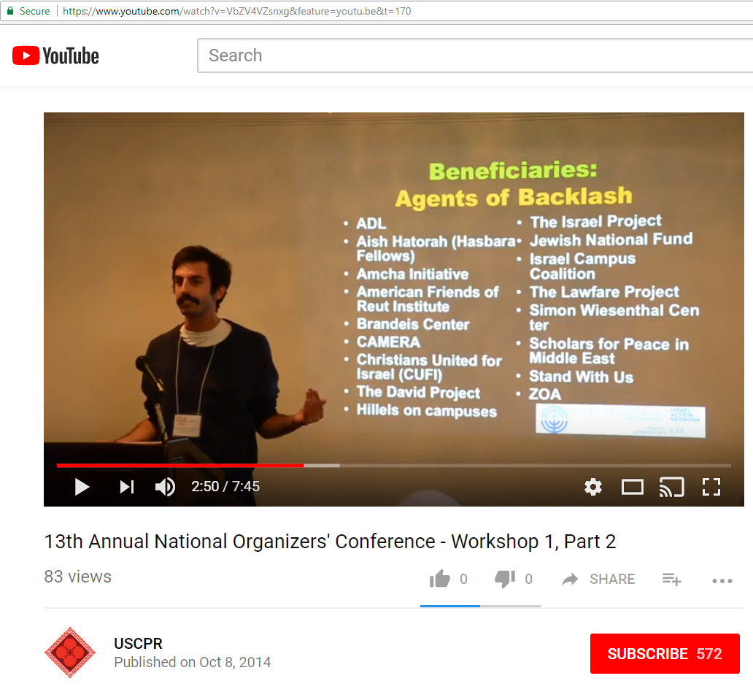Select the URL in address bar
Screen dimensions: 753x700
coord(237,11)
